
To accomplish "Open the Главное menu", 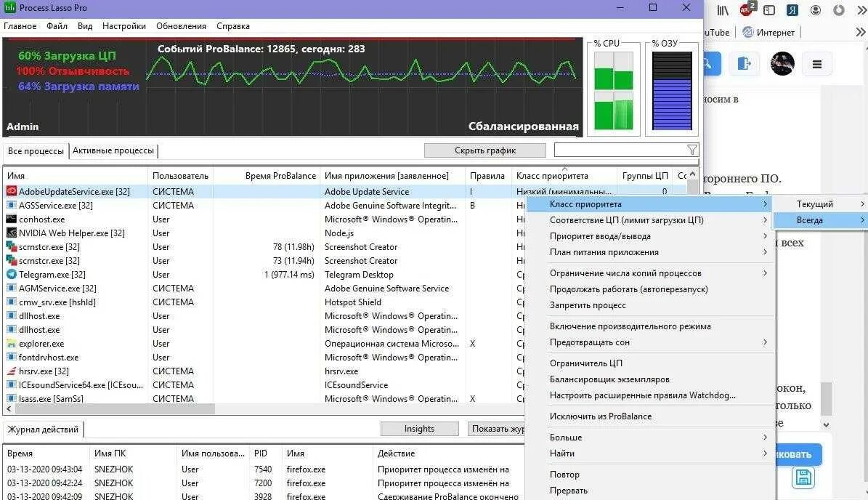I will [20, 26].
